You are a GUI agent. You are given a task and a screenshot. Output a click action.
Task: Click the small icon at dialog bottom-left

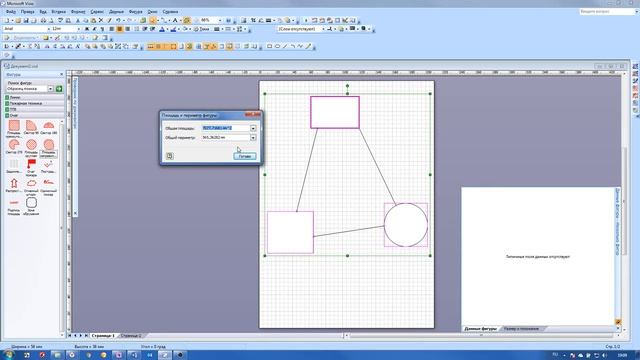[x=169, y=156]
